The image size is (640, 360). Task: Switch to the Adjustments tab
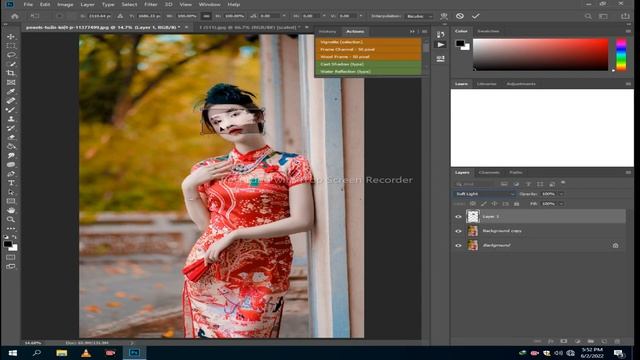click(x=521, y=84)
